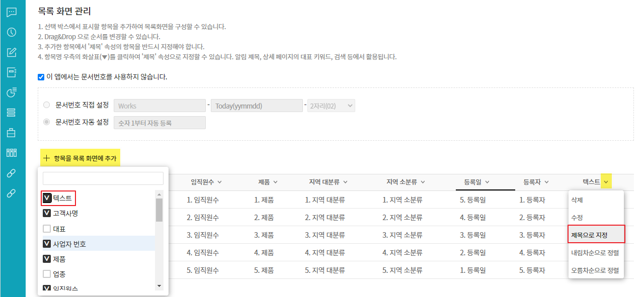
Task: Expand the 지역 대분류 column arrow
Action: click(x=345, y=182)
